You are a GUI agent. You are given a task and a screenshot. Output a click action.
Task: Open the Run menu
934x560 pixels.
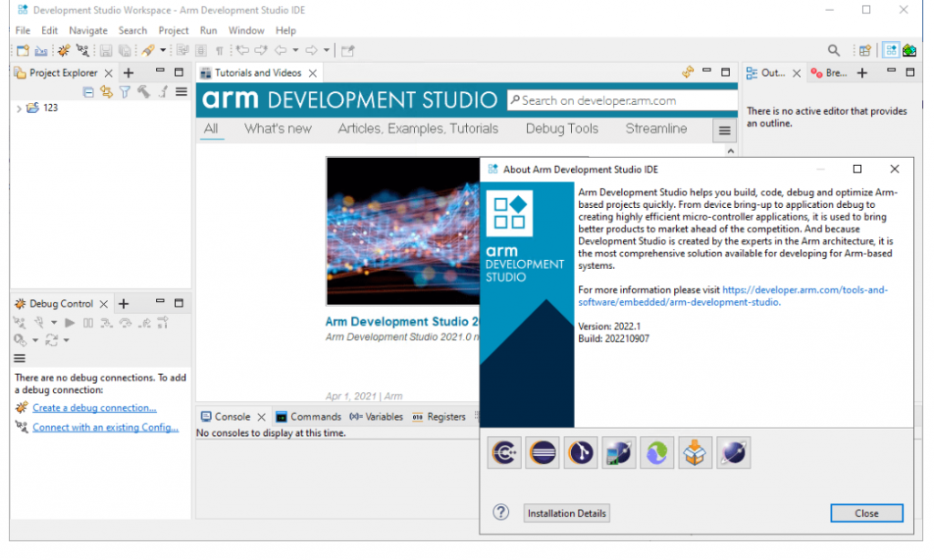pyautogui.click(x=209, y=30)
